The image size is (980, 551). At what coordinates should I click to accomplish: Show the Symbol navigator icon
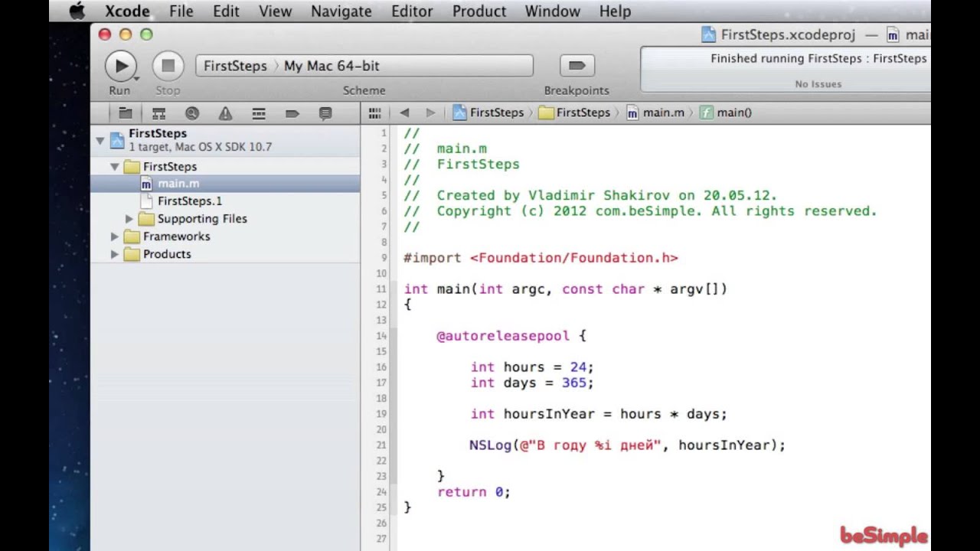pos(158,113)
